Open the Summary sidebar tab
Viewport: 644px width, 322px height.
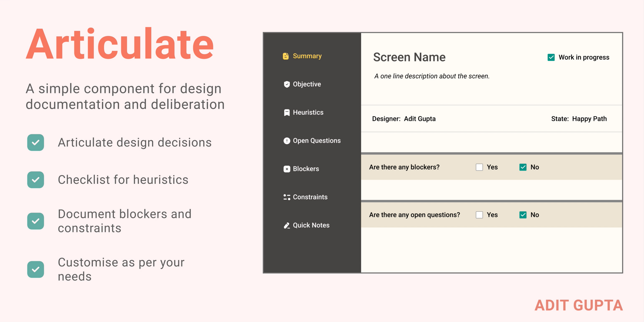302,56
